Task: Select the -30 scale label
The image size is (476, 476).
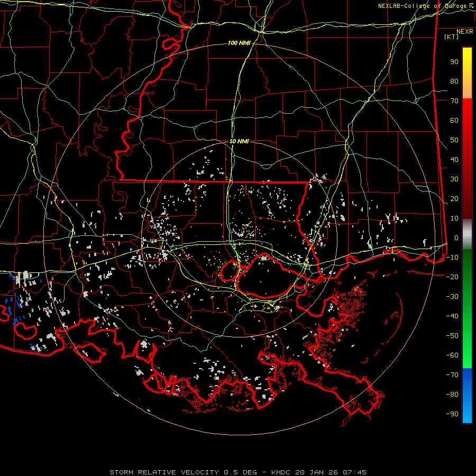Action: [452, 297]
